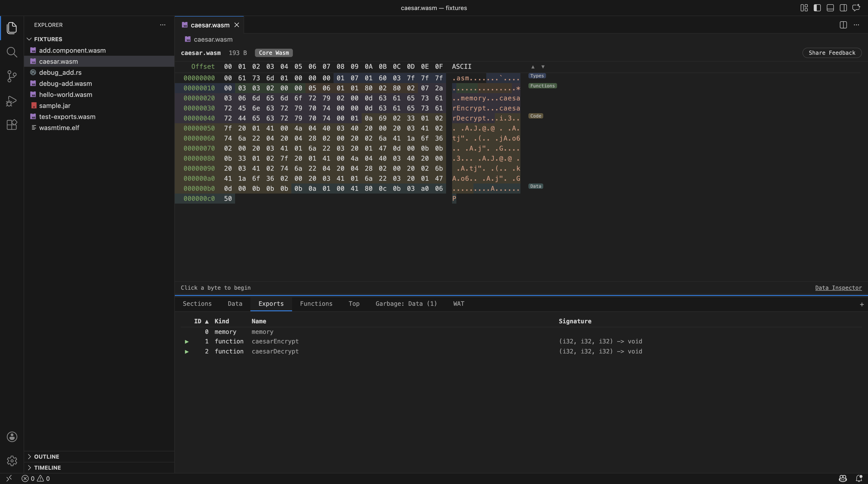868x484 pixels.
Task: Jump to the Data section label
Action: pos(535,186)
